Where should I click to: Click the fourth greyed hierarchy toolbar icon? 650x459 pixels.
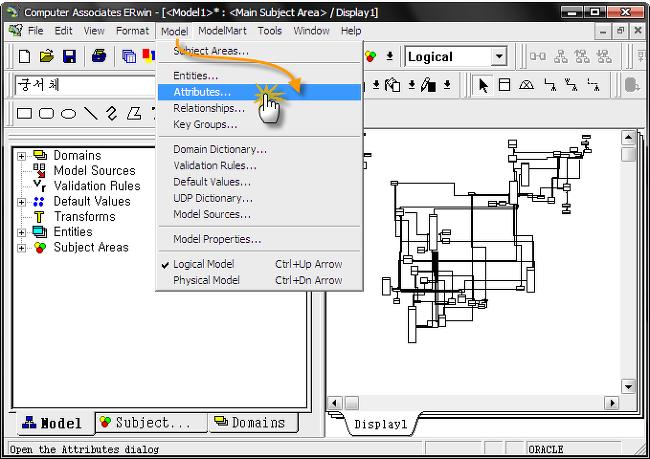[604, 56]
